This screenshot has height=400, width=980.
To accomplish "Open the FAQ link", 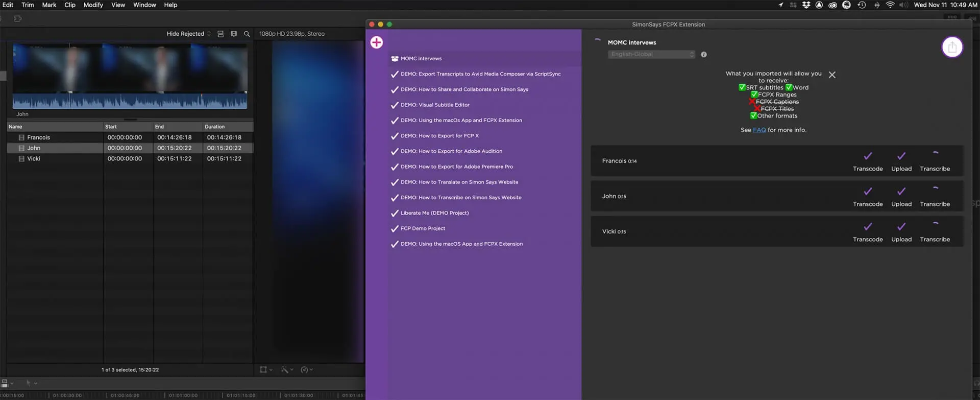I will [x=759, y=130].
